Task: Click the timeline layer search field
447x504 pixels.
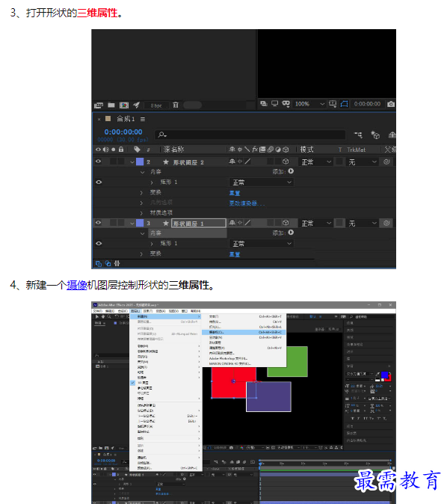Action: click(x=250, y=135)
